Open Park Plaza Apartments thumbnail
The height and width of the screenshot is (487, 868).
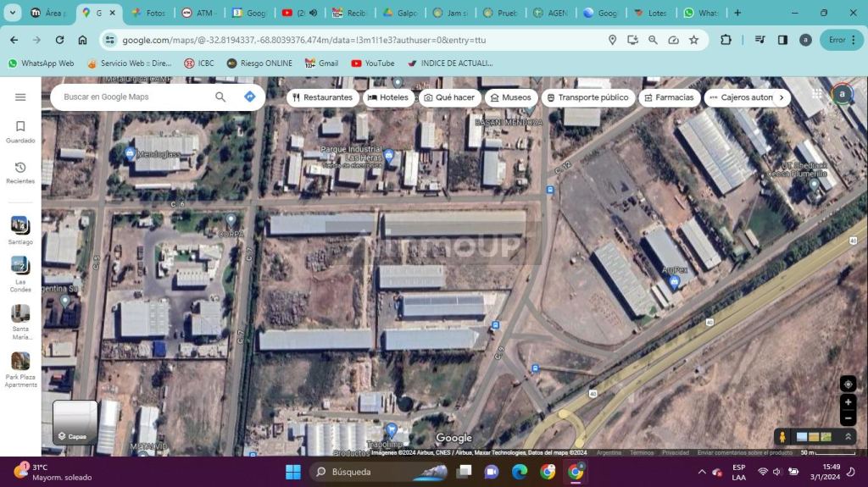pyautogui.click(x=20, y=369)
